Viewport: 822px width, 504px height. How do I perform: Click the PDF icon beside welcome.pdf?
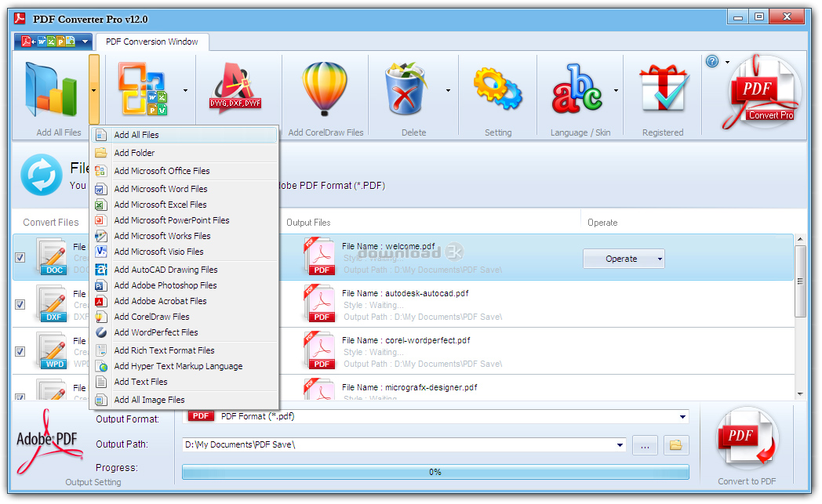point(319,256)
